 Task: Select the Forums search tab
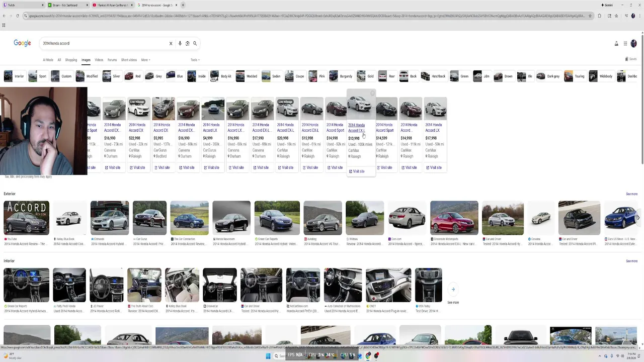tap(112, 60)
